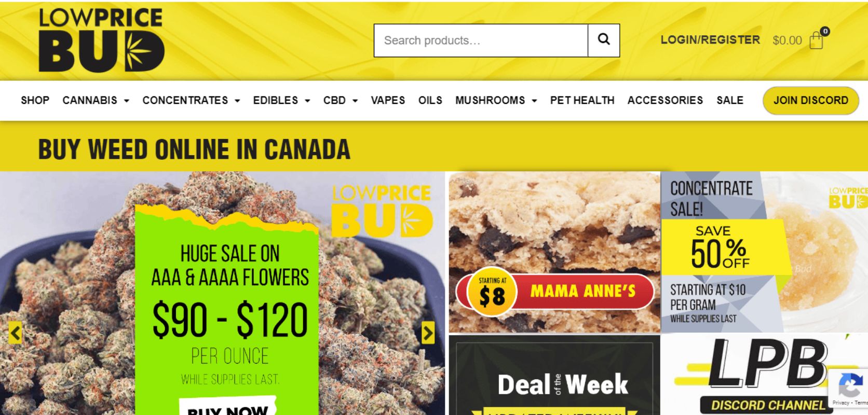Click the Join Discord button
This screenshot has height=415, width=868.
tap(811, 100)
